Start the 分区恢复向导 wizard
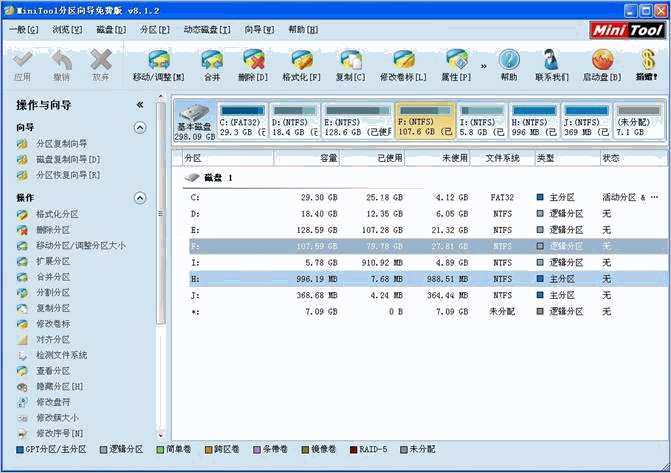 68,175
